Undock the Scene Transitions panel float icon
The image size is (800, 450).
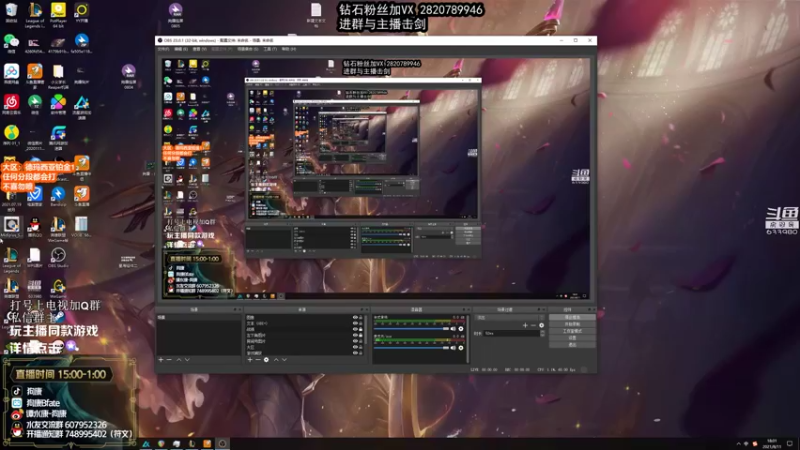538,310
